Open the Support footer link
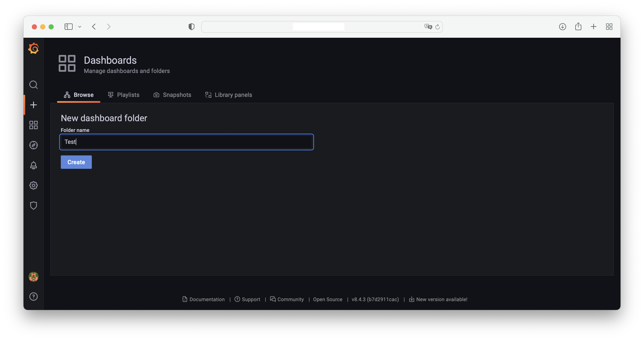Viewport: 644px width, 341px height. (x=247, y=299)
